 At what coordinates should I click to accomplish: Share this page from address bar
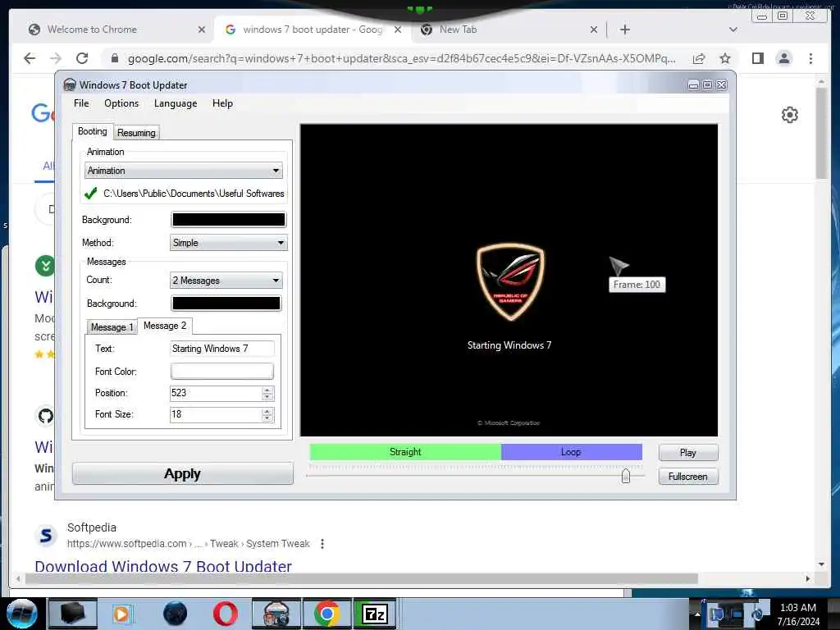[699, 58]
